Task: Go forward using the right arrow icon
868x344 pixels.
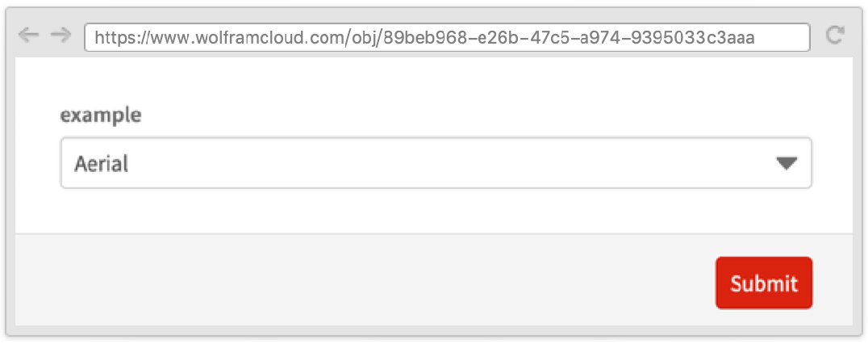Action: click(61, 36)
